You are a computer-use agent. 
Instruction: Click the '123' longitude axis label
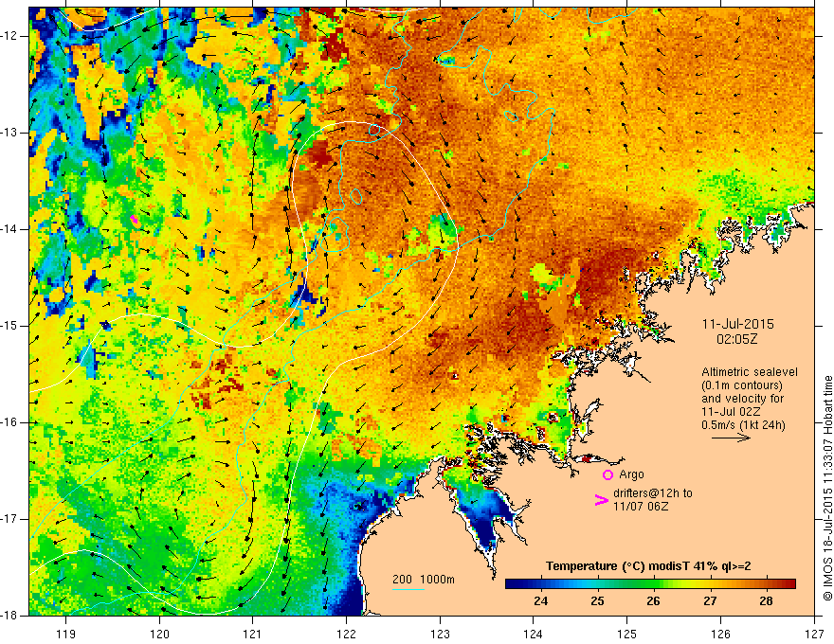click(440, 634)
